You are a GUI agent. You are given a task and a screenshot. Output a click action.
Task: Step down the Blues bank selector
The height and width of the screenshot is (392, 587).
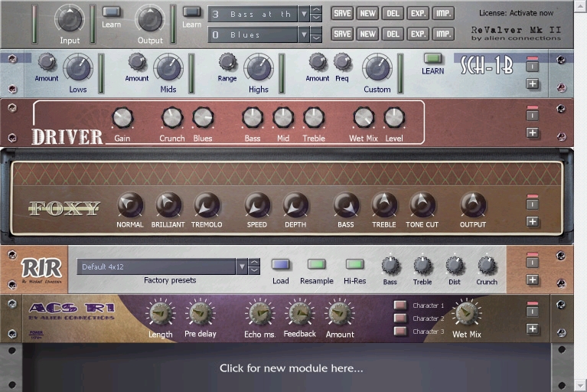(316, 38)
